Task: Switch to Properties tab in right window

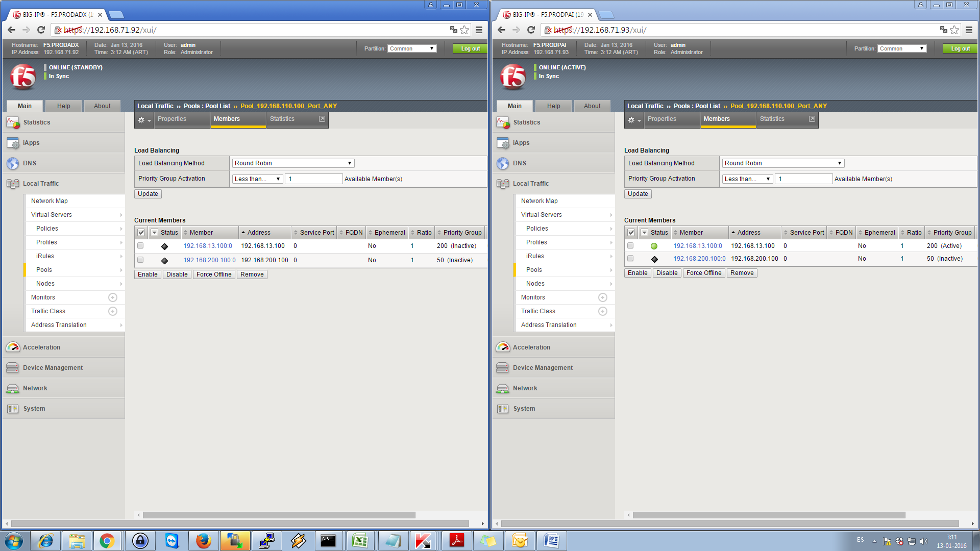Action: point(661,119)
